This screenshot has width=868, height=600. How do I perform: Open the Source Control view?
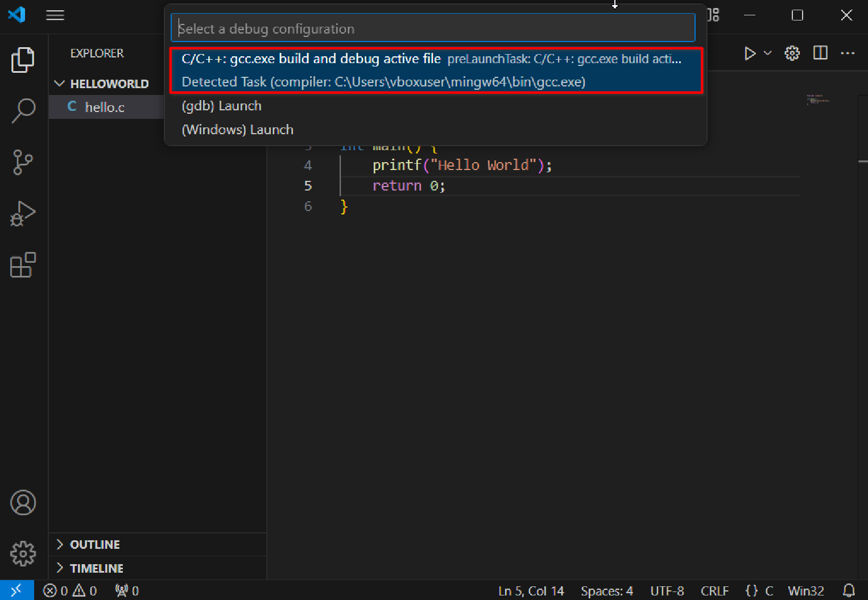(23, 163)
